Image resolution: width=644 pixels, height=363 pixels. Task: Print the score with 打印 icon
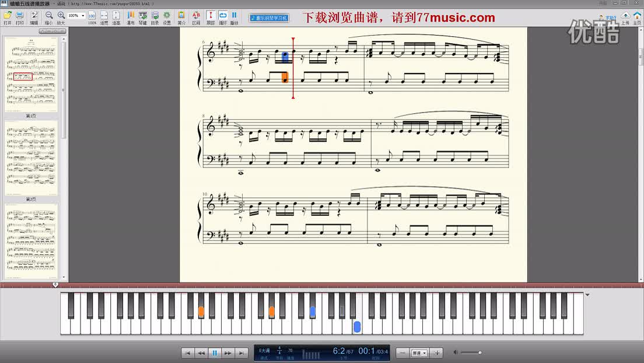19,18
